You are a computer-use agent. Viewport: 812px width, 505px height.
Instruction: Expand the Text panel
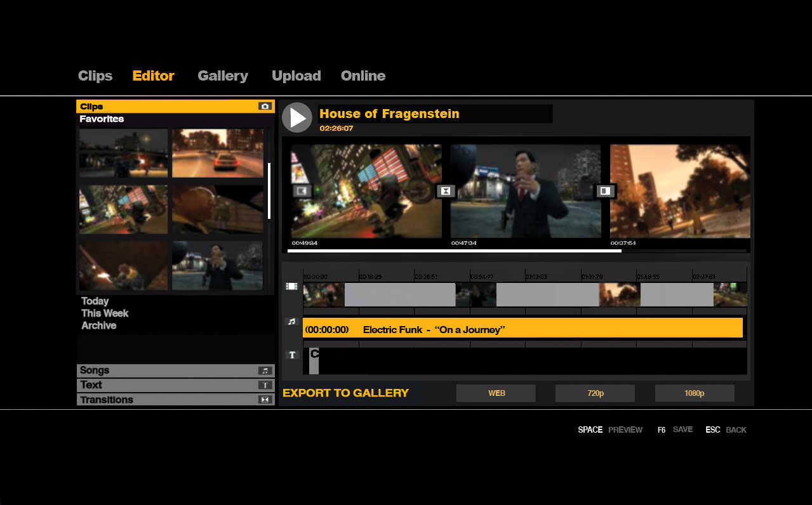[x=175, y=385]
